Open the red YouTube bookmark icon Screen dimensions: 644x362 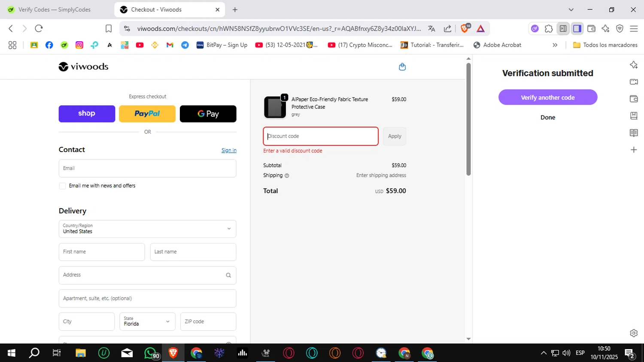(x=140, y=45)
